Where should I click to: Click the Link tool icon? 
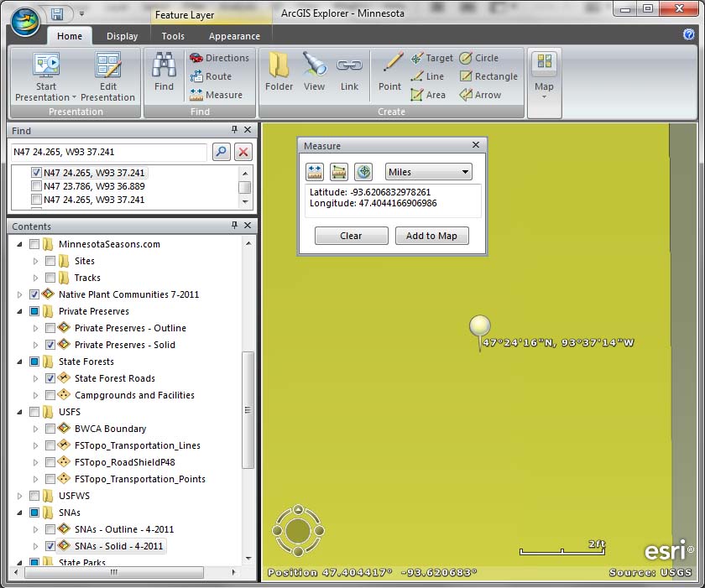349,65
